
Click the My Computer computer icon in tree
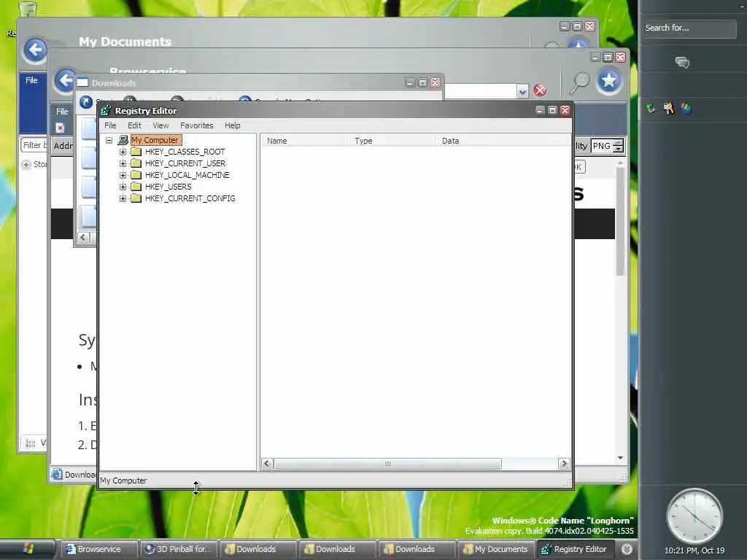[123, 140]
